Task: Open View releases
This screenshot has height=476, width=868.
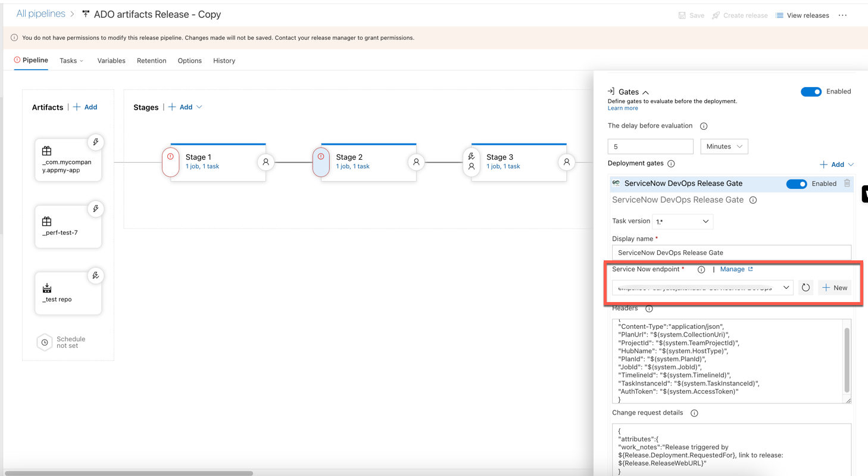Action: [802, 15]
